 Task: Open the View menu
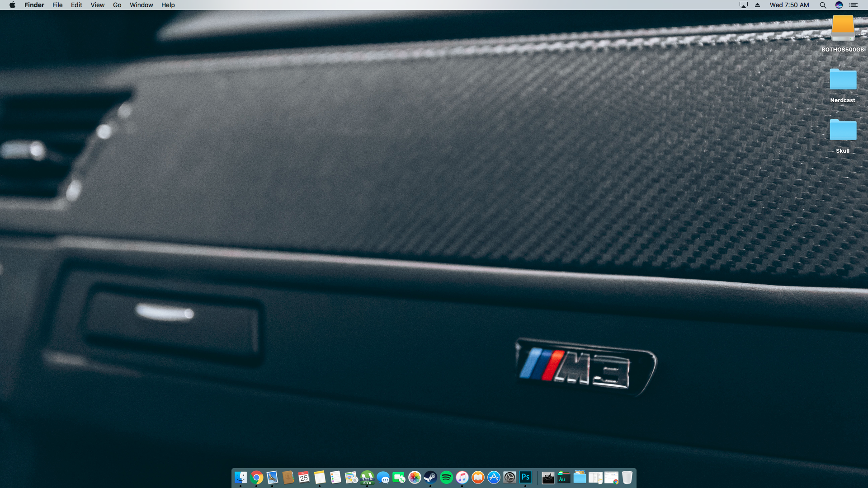pyautogui.click(x=97, y=5)
